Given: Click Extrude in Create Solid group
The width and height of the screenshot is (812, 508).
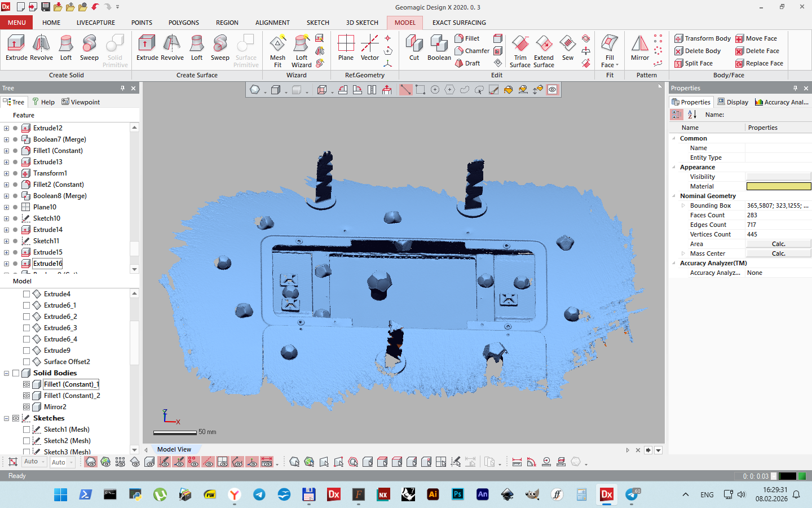Looking at the screenshot, I should coord(16,47).
